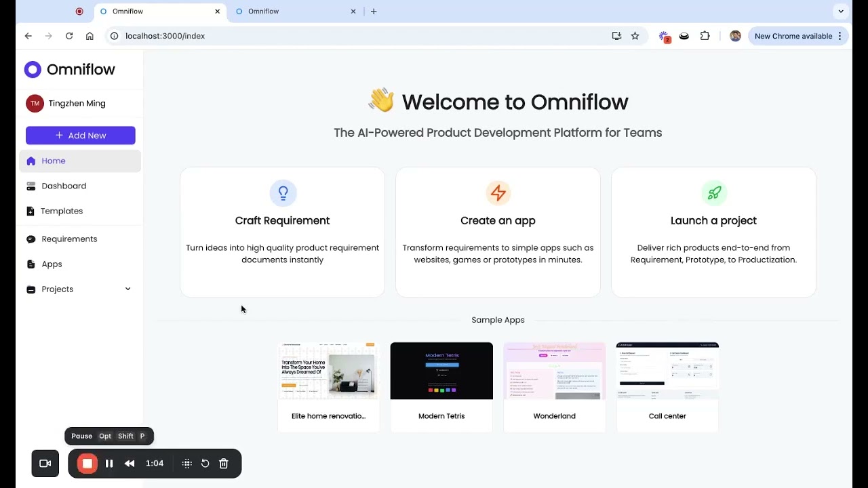
Task: Open a new browser tab
Action: point(374,12)
